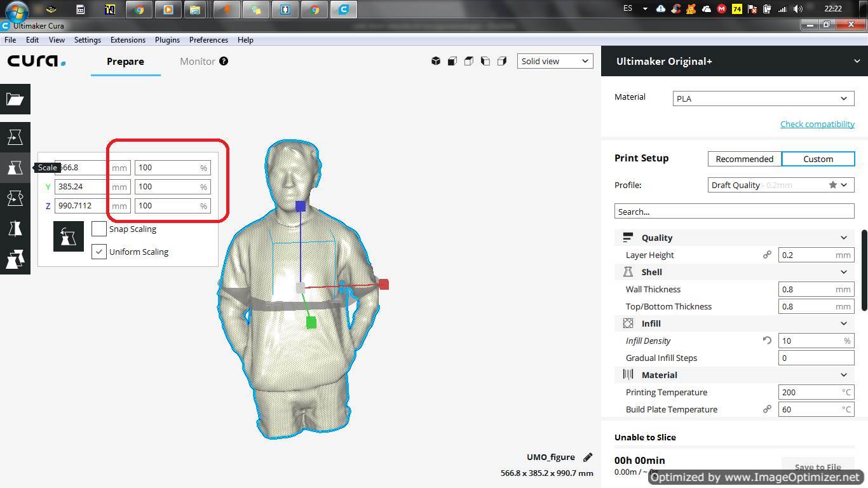Image resolution: width=868 pixels, height=488 pixels.
Task: Click the green Y-axis scale handle
Action: click(311, 323)
